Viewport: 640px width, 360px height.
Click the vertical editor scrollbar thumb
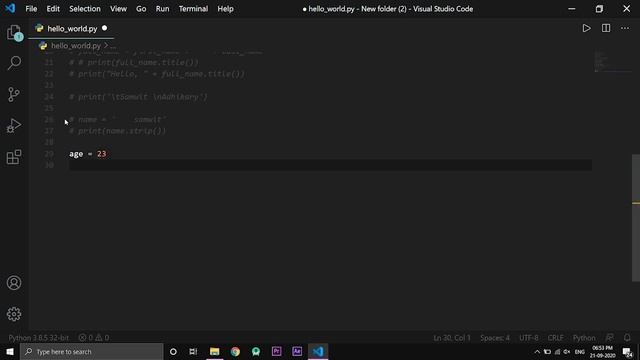coord(636,218)
